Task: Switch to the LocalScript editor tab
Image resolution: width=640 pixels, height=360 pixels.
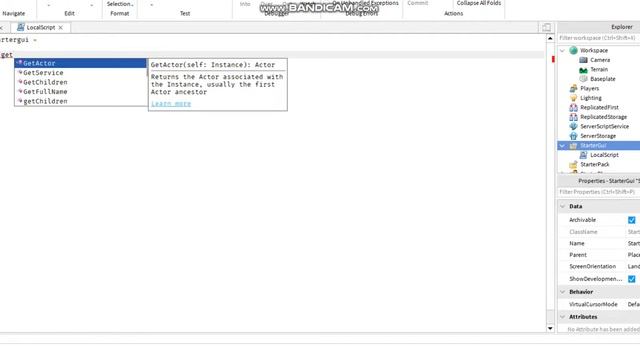Action: point(40,27)
